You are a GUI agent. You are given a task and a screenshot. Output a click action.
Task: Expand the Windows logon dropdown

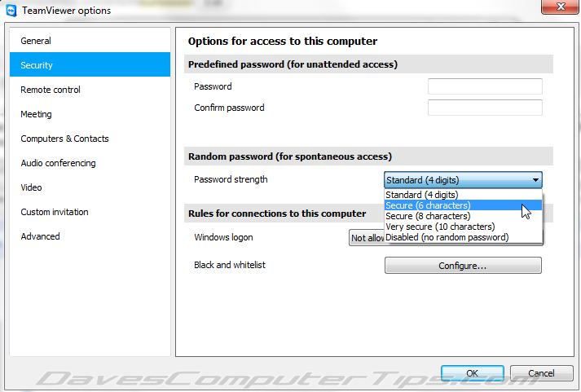point(367,238)
